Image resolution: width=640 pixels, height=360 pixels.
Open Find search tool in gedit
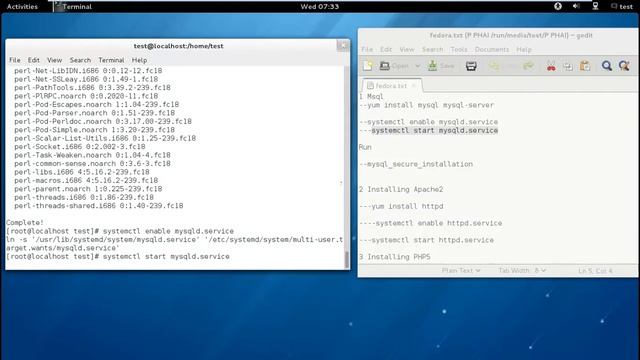tap(607, 66)
